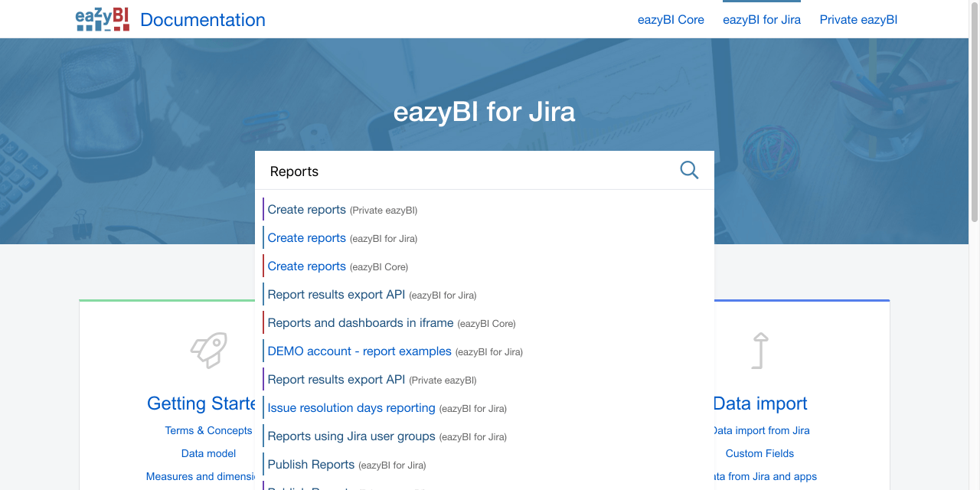Click the magnifier search icon
980x490 pixels.
coord(689,170)
